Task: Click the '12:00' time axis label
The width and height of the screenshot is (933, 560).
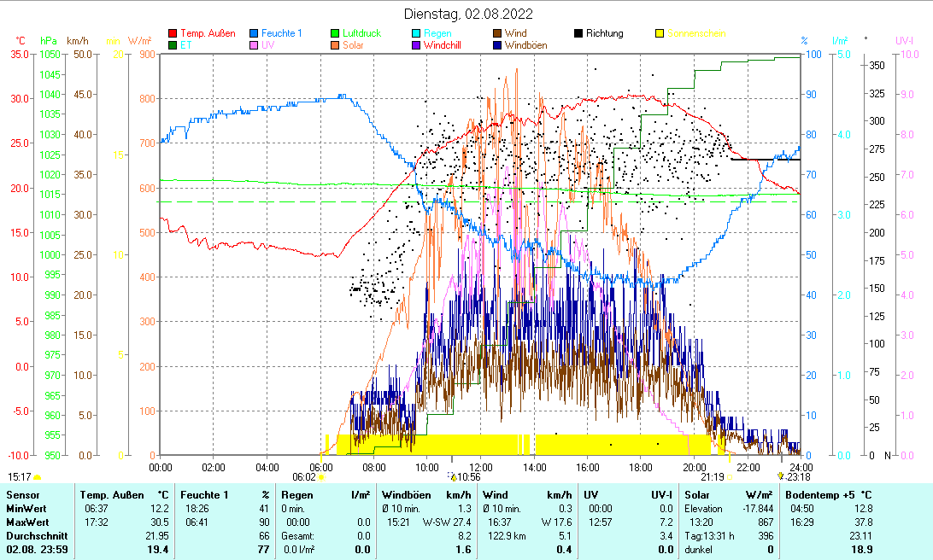Action: pos(481,468)
